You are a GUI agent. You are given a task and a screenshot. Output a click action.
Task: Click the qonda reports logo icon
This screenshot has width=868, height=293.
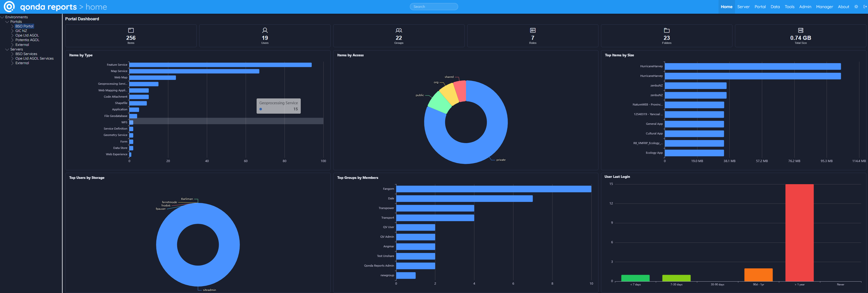[x=9, y=6]
